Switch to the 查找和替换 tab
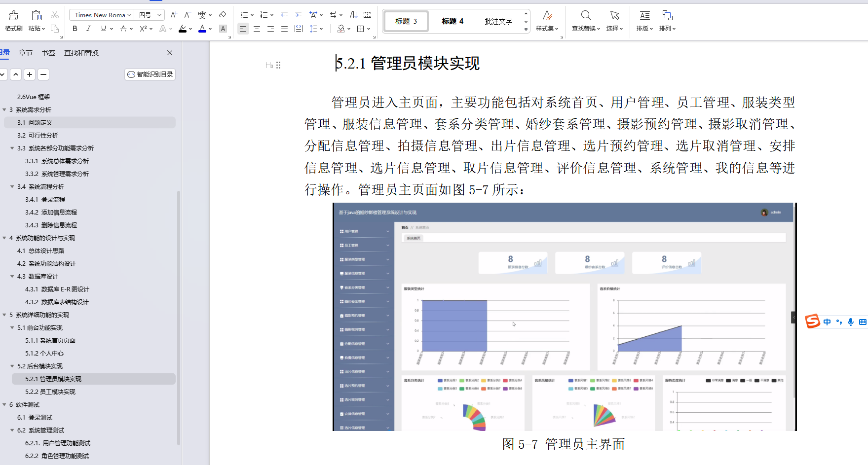Image resolution: width=868 pixels, height=465 pixels. point(81,53)
